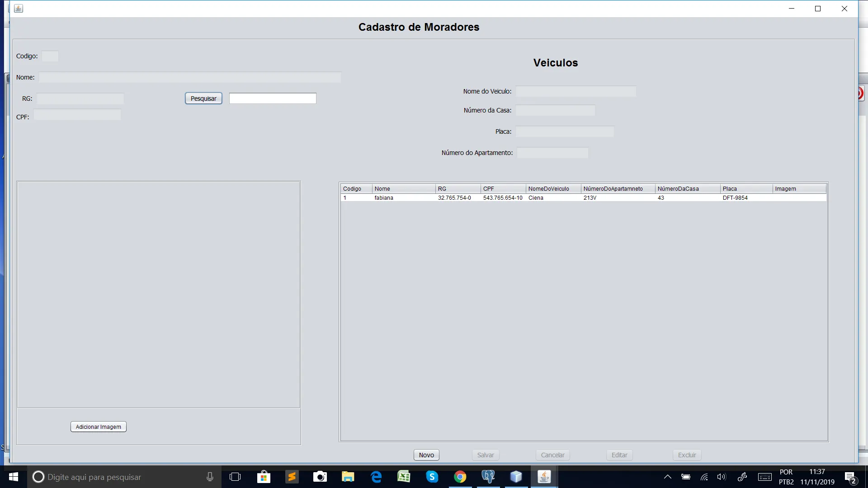Click the search text field next to Pesquisar
Image resolution: width=868 pixels, height=488 pixels.
[273, 99]
